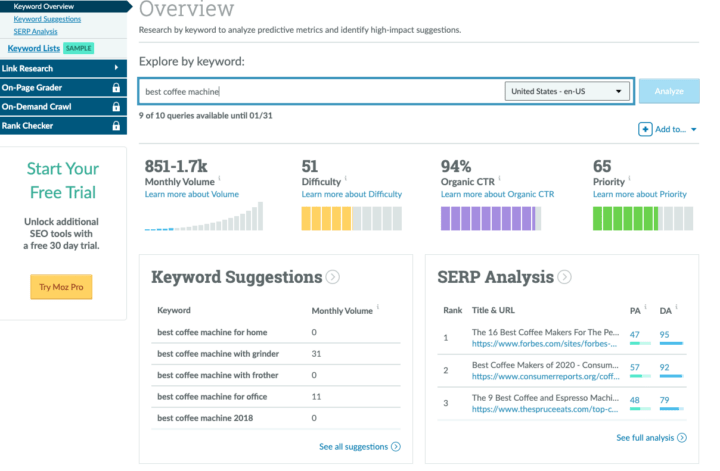The width and height of the screenshot is (720, 471).
Task: Click the Analyze button
Action: click(x=669, y=91)
